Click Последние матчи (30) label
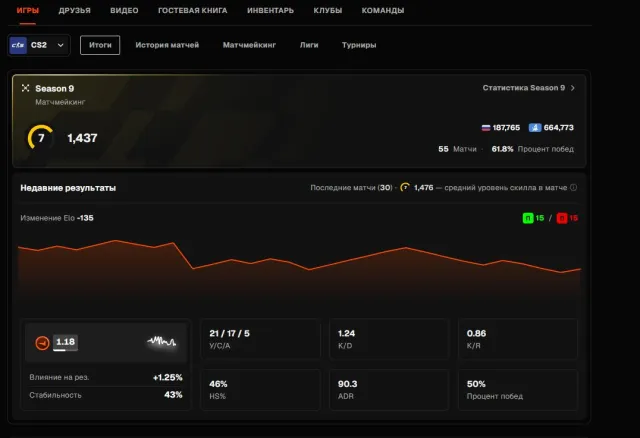This screenshot has width=640, height=438. click(351, 188)
